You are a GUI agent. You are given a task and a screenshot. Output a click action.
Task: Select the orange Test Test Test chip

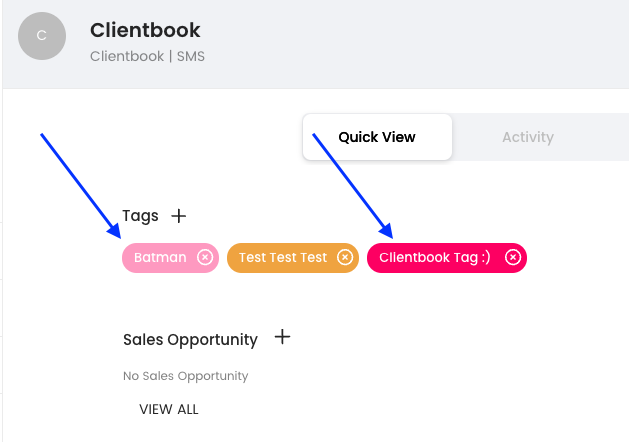(x=283, y=258)
